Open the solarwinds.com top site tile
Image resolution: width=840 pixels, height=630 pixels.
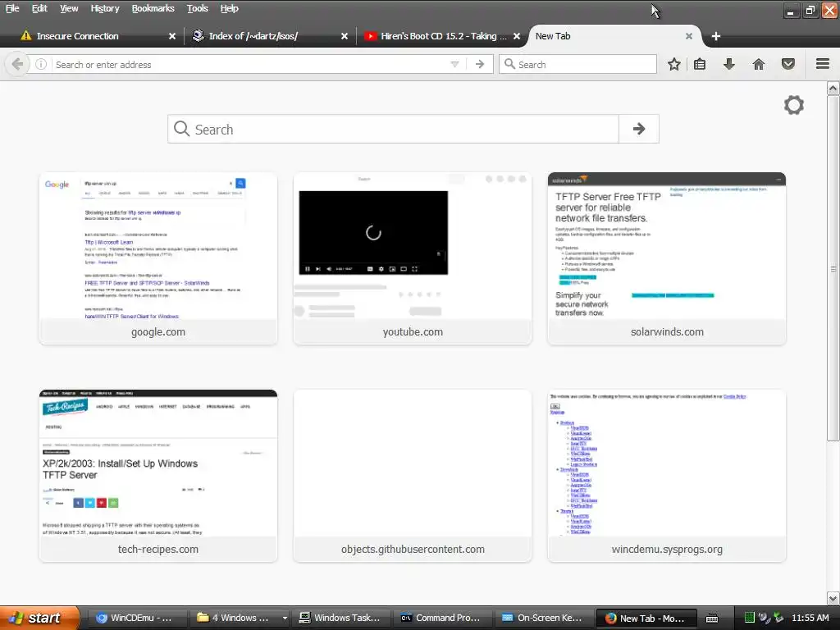pos(667,258)
